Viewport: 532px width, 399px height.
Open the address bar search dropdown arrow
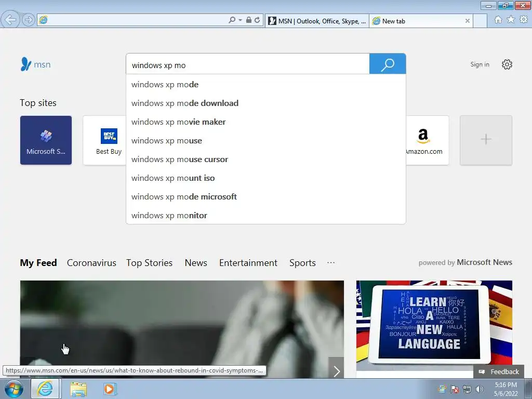pyautogui.click(x=240, y=20)
